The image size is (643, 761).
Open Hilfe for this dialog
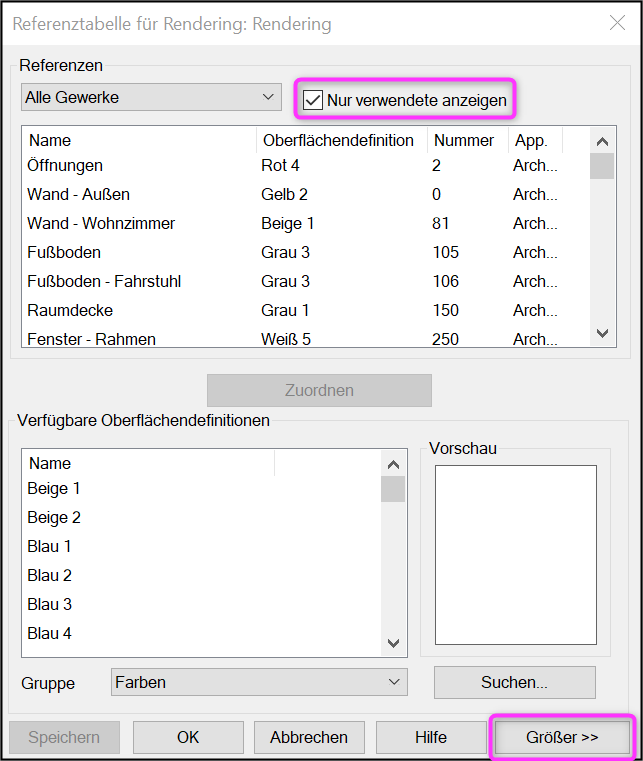(431, 737)
